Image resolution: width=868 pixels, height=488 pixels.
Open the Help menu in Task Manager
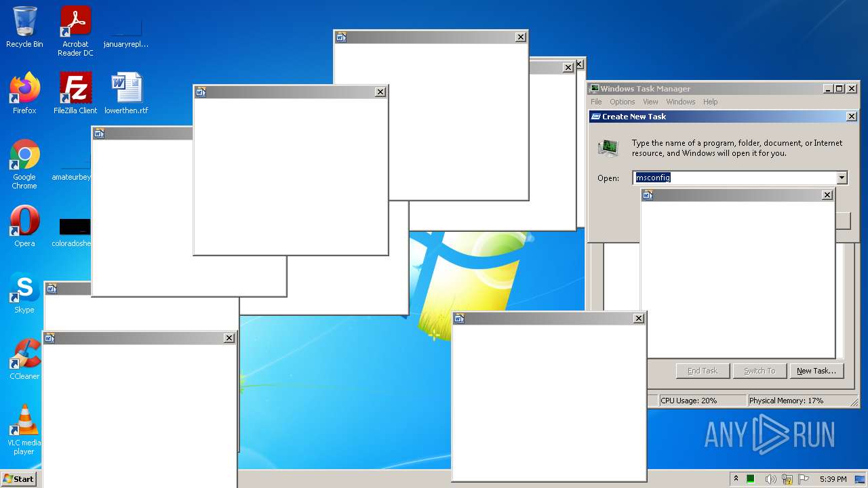click(x=710, y=102)
